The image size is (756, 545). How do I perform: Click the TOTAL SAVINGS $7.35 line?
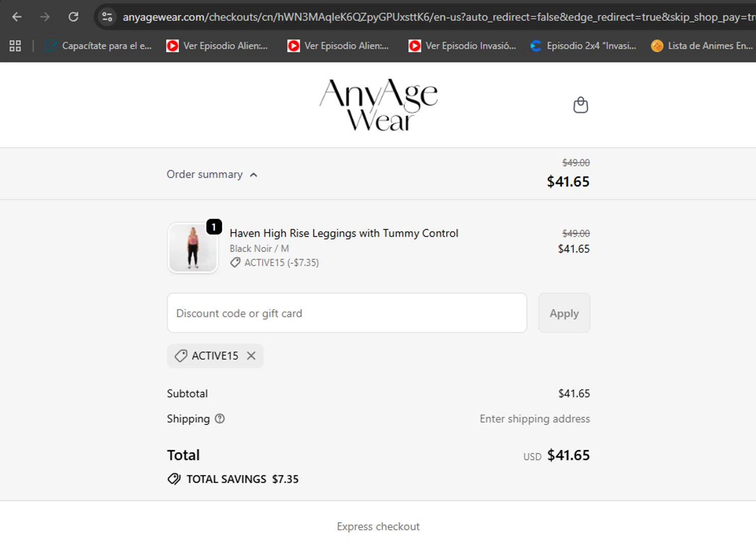click(233, 479)
